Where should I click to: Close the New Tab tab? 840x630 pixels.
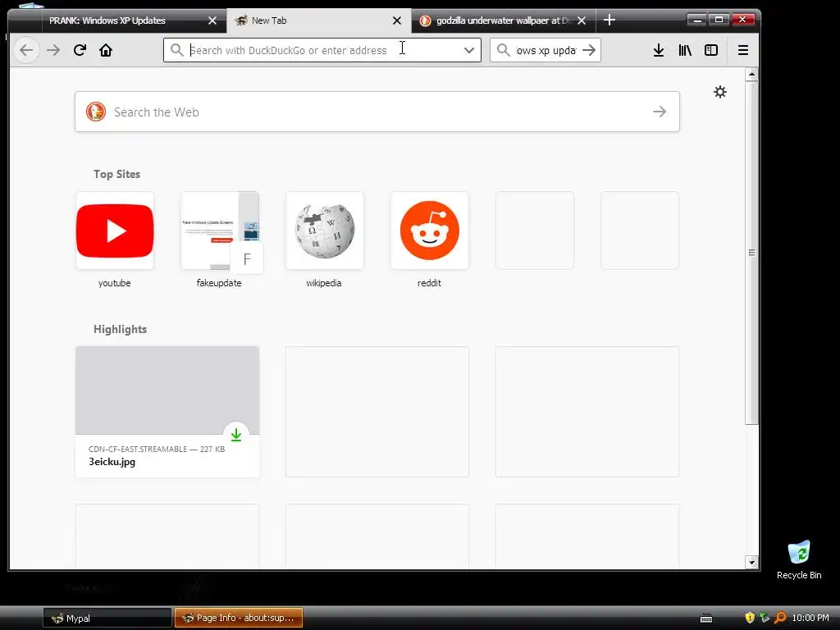click(397, 21)
